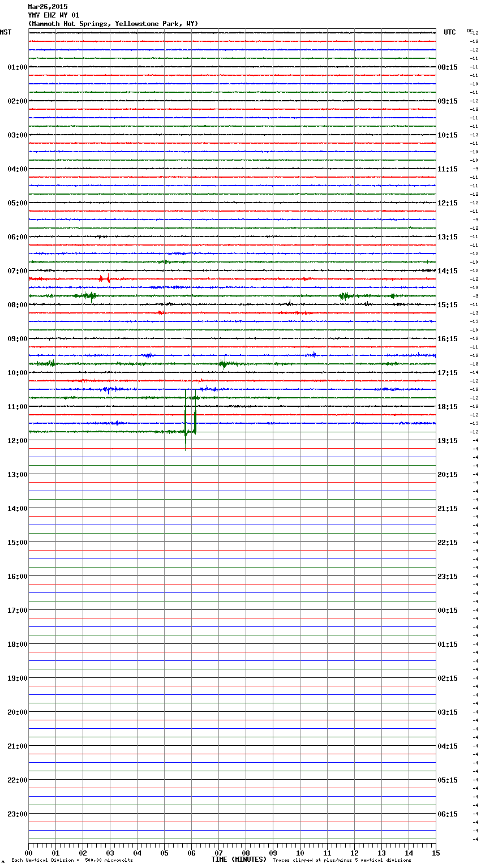Click the 08:15 UTC time label

pos(448,67)
